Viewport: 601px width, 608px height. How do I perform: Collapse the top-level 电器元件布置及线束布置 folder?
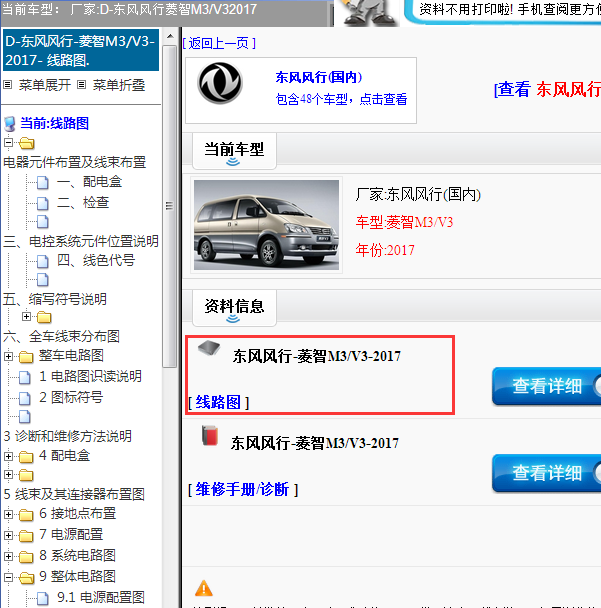[x=8, y=142]
